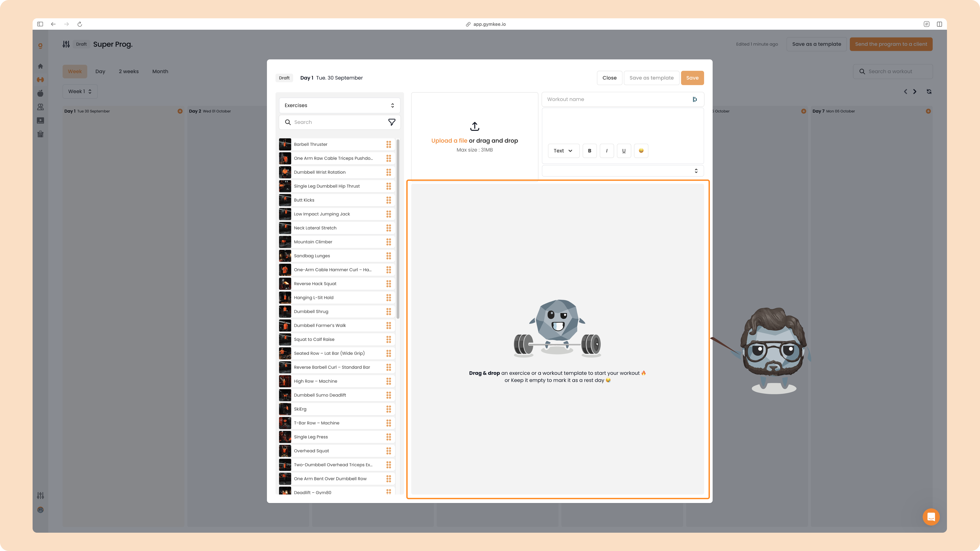Toggle bold formatting
The height and width of the screenshot is (551, 980).
coord(590,151)
